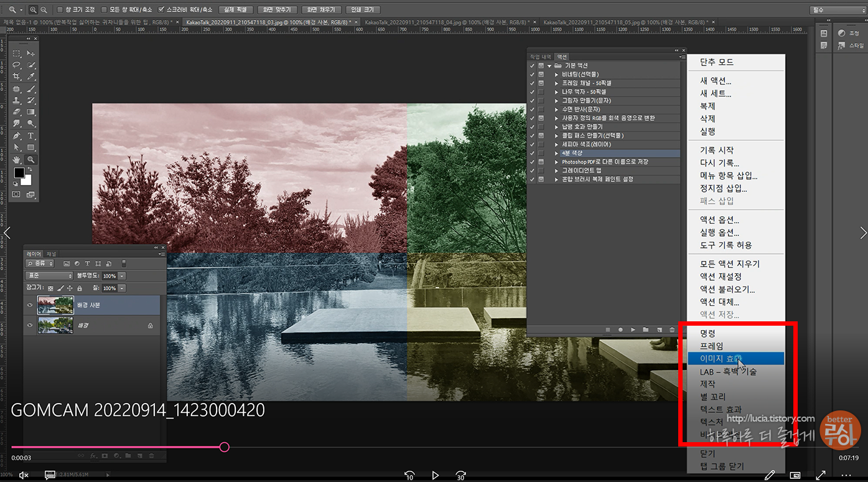Click the player's play button

[x=435, y=475]
